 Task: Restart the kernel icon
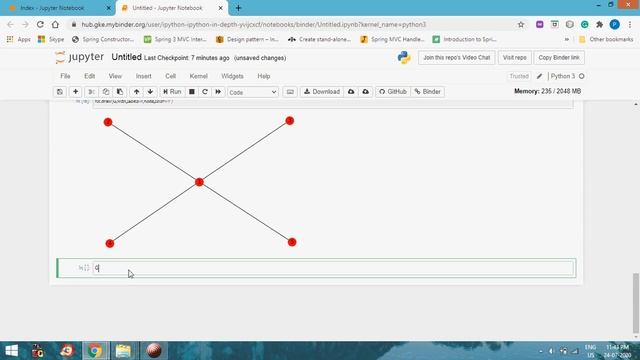[x=205, y=92]
